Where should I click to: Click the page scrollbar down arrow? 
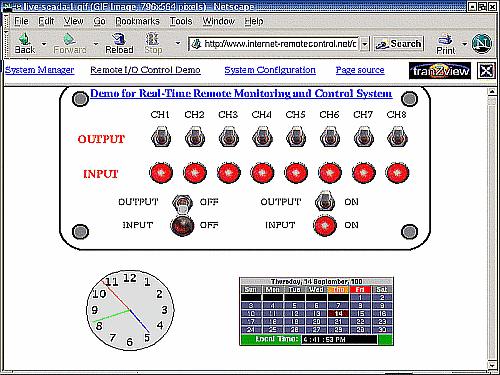[x=492, y=366]
